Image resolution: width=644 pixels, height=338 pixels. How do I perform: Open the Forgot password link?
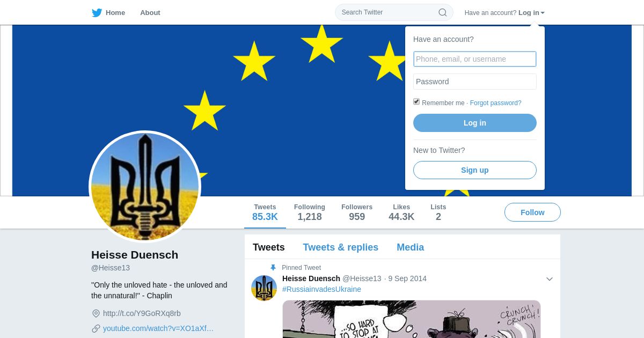coord(496,103)
